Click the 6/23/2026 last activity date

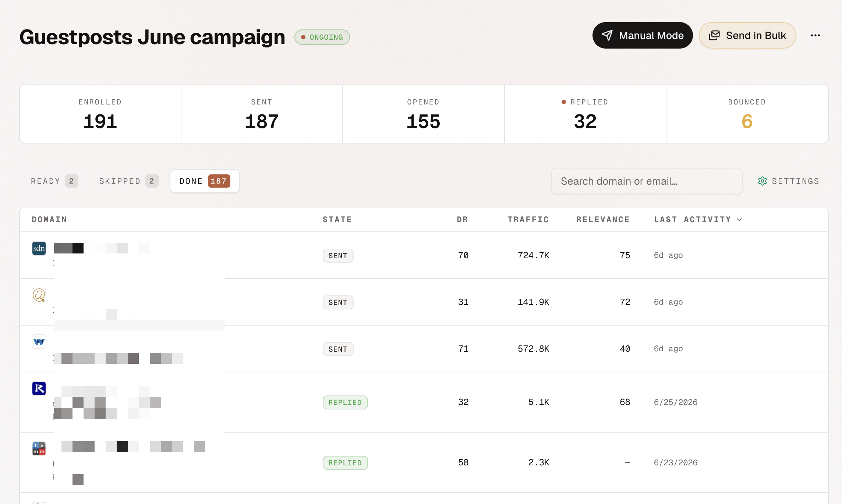(x=676, y=462)
